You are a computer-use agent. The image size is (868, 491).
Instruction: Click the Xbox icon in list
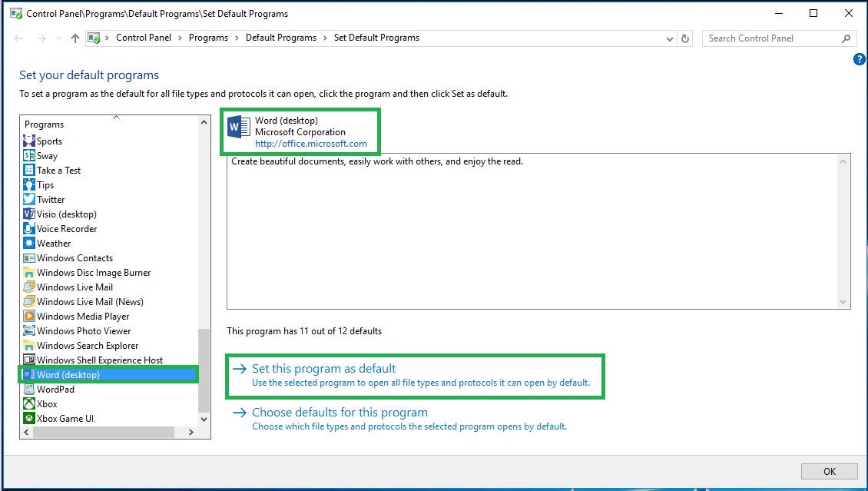(28, 403)
